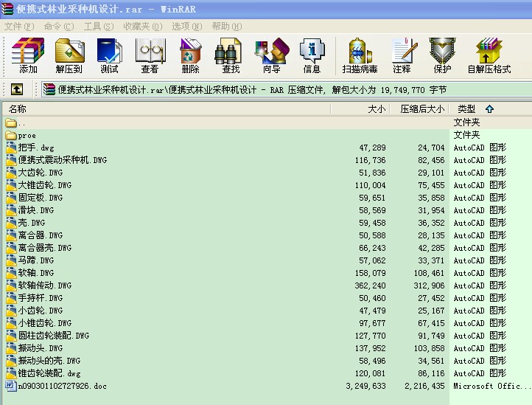
Task: Click the up-one-level folder button
Action: coord(17,89)
